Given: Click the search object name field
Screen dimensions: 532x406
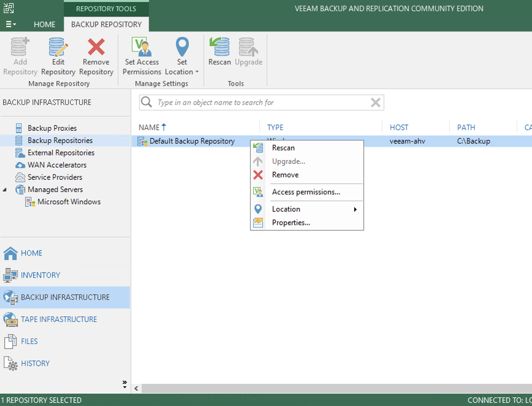Looking at the screenshot, I should tap(261, 102).
